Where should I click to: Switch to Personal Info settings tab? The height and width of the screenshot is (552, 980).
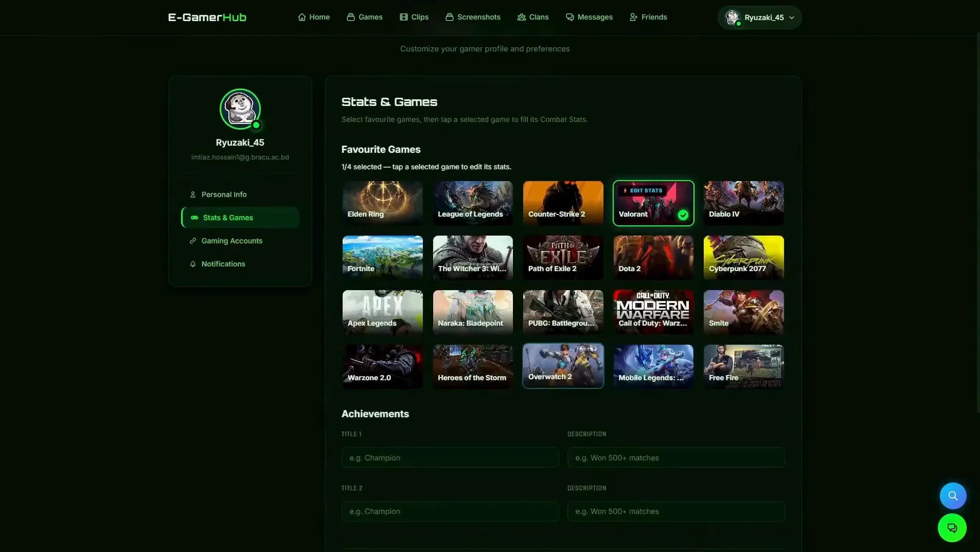click(x=240, y=194)
